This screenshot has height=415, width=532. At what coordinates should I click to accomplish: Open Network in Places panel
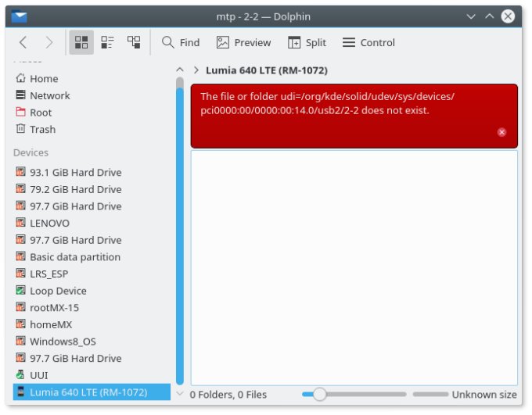[92, 95]
